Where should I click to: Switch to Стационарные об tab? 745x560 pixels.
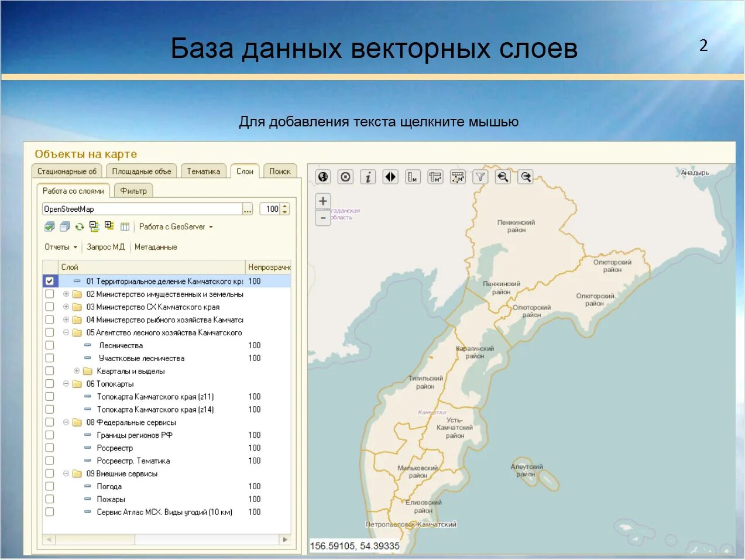click(x=67, y=171)
